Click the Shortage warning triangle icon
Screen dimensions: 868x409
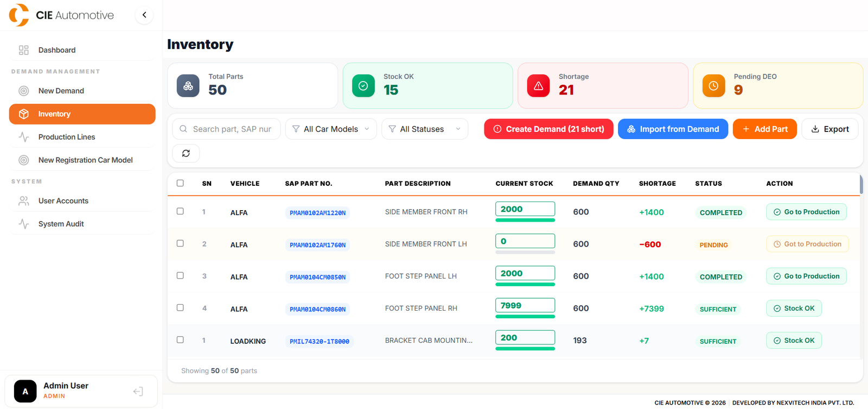pos(539,86)
